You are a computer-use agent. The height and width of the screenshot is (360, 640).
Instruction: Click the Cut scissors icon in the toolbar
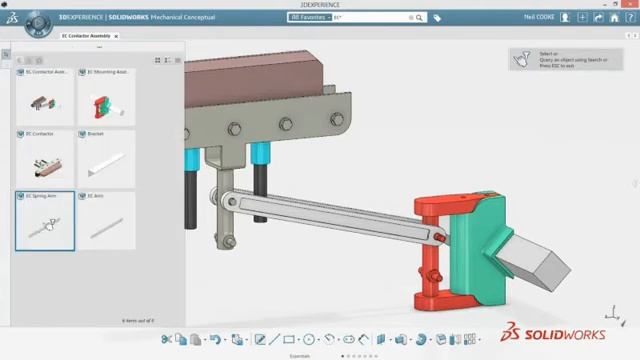pyautogui.click(x=167, y=339)
